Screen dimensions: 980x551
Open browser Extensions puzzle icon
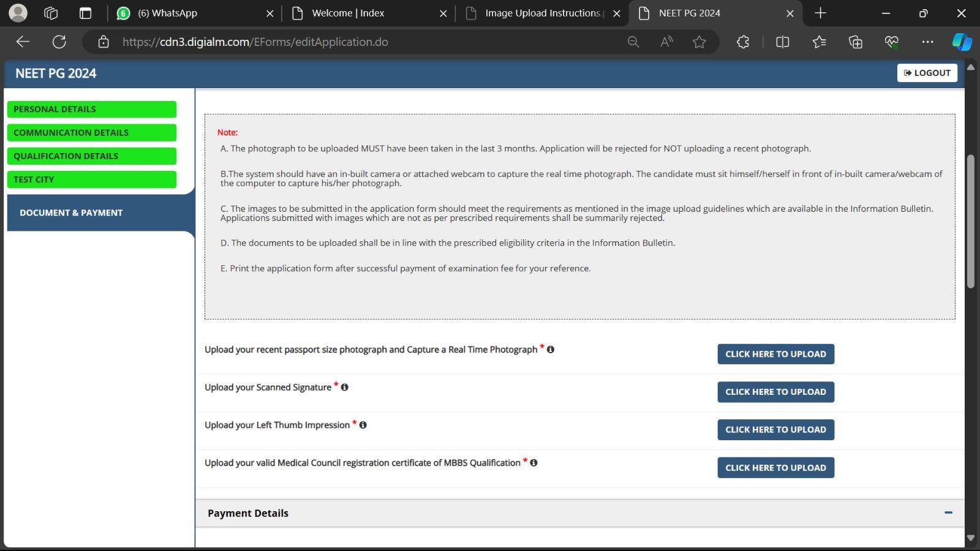click(743, 42)
